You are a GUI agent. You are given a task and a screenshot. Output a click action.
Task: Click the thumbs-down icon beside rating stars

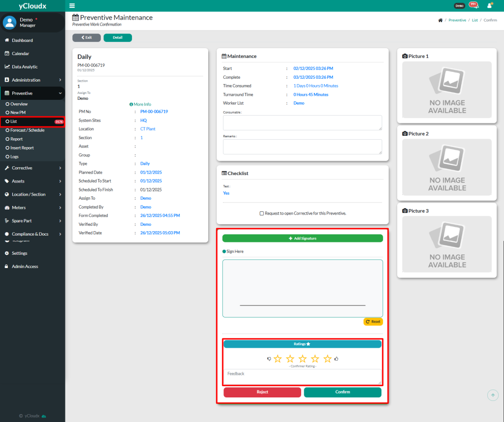269,359
